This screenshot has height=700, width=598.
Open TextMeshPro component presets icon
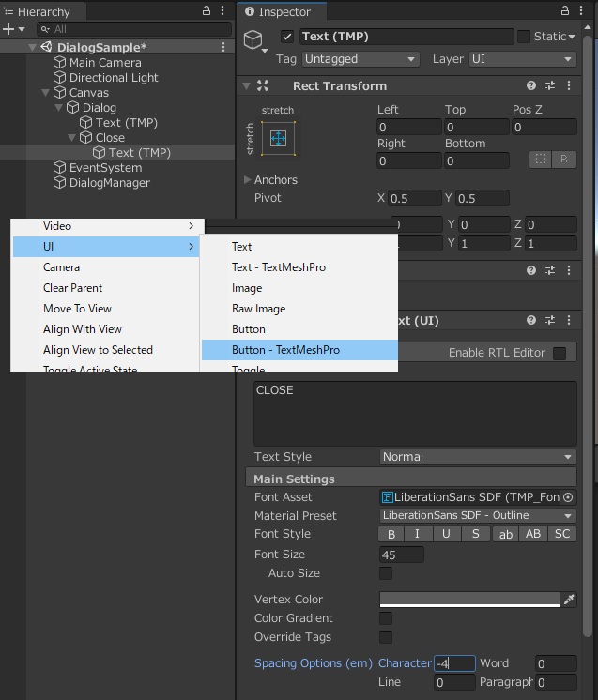550,320
